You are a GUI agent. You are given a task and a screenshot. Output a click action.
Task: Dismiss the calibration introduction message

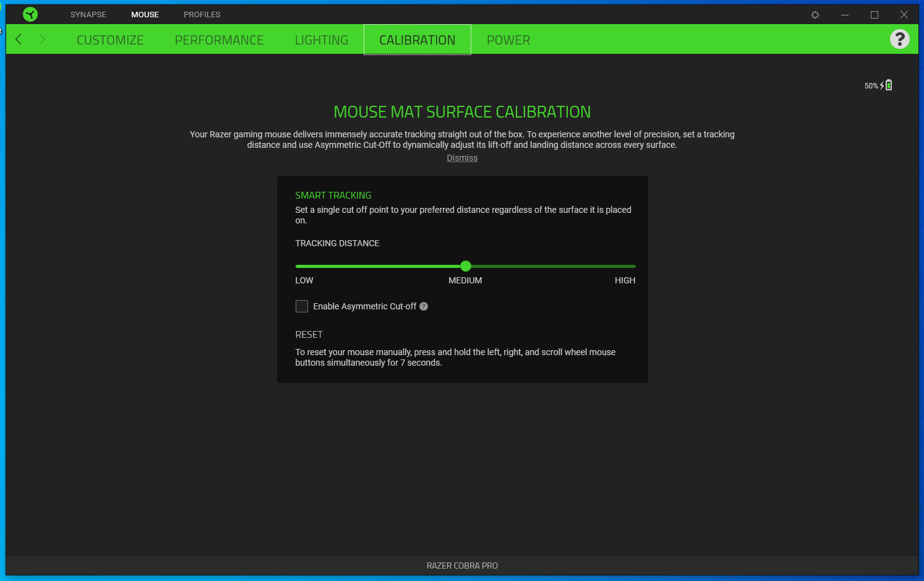[x=462, y=158]
